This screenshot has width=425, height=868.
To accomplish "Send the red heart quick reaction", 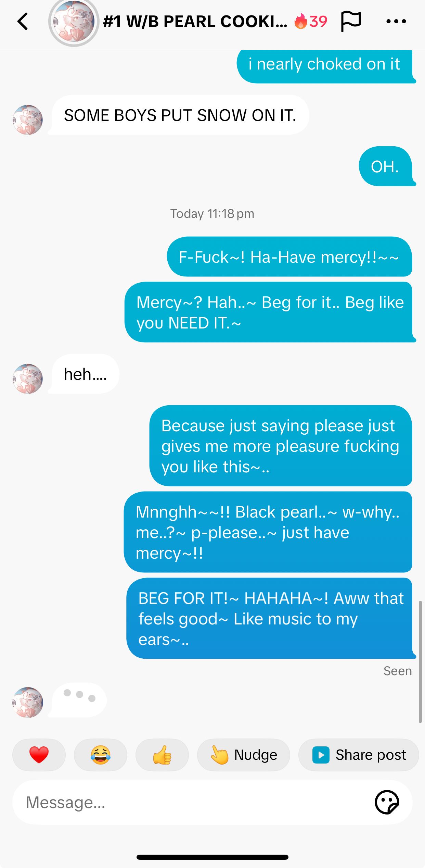I will [39, 755].
